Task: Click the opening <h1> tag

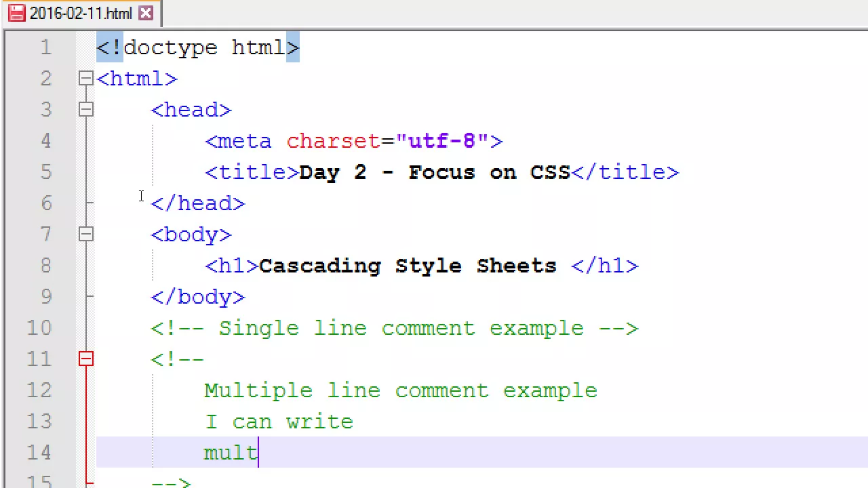Action: (232, 266)
